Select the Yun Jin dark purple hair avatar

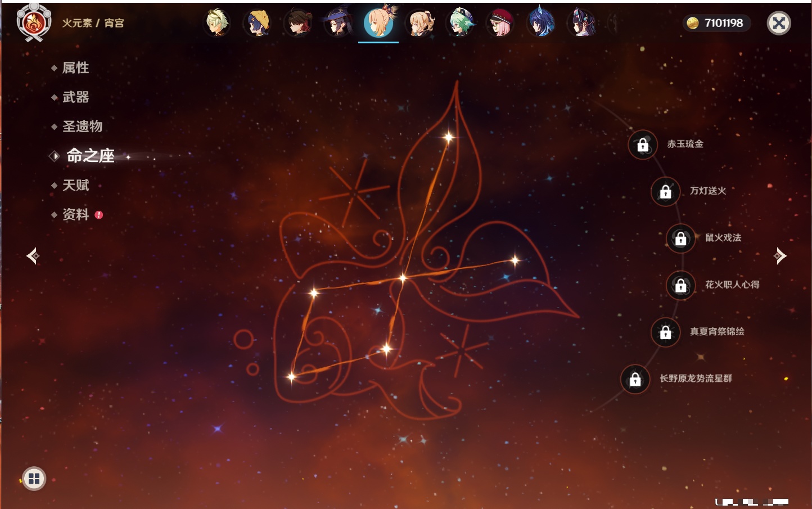click(581, 23)
